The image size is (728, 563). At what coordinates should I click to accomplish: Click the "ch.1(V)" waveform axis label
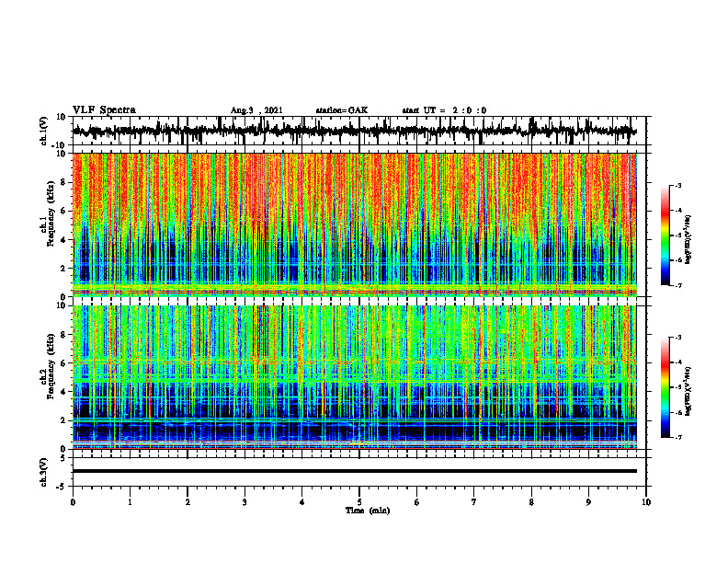44,132
